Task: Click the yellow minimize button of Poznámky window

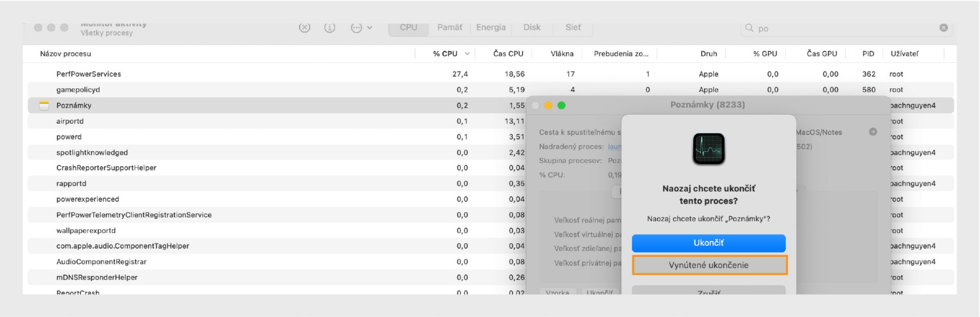Action: tap(549, 105)
